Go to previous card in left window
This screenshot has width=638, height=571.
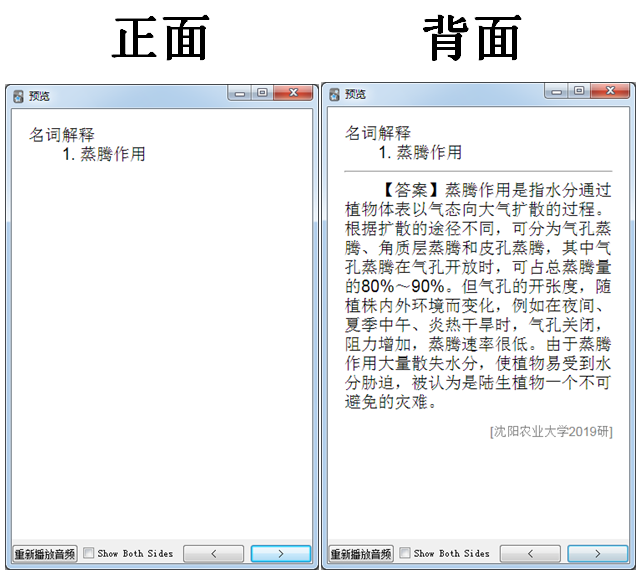(214, 553)
